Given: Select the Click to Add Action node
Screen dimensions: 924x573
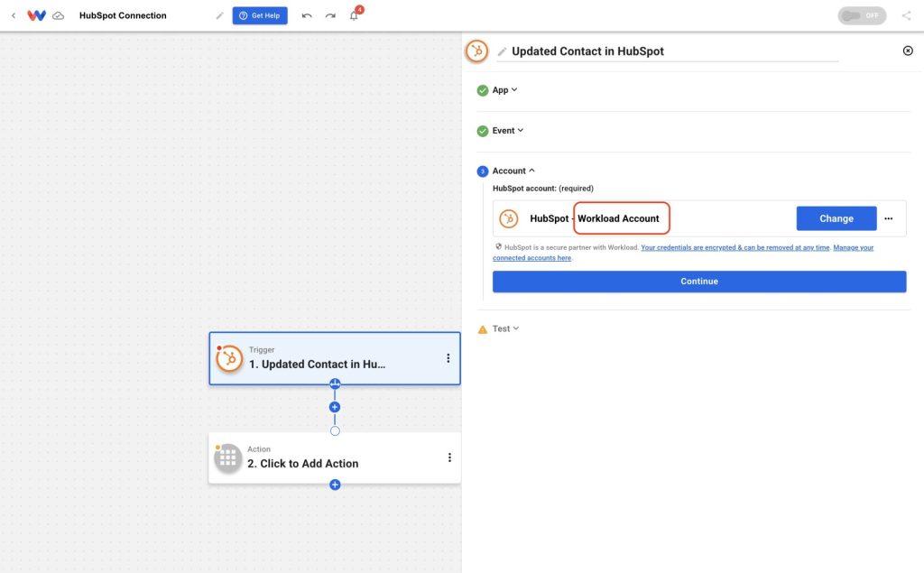Looking at the screenshot, I should click(x=335, y=458).
